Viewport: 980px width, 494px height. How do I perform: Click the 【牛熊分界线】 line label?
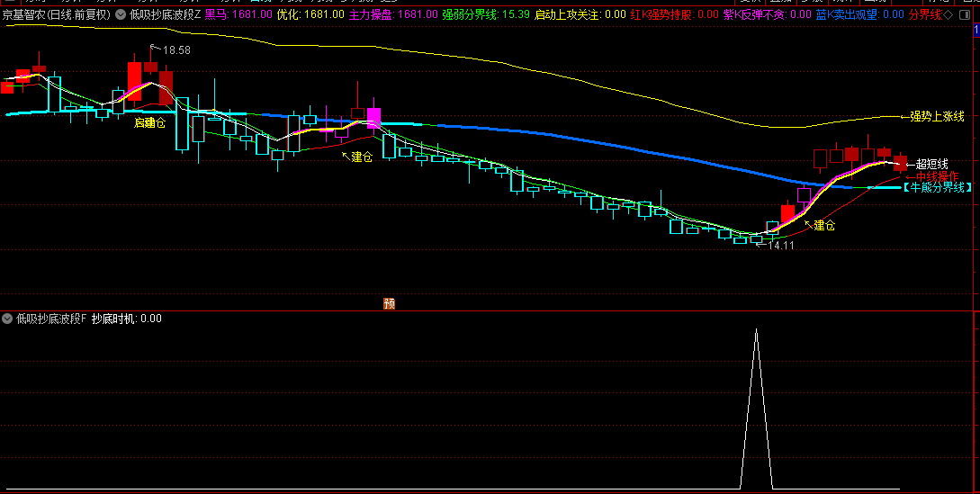coord(936,187)
